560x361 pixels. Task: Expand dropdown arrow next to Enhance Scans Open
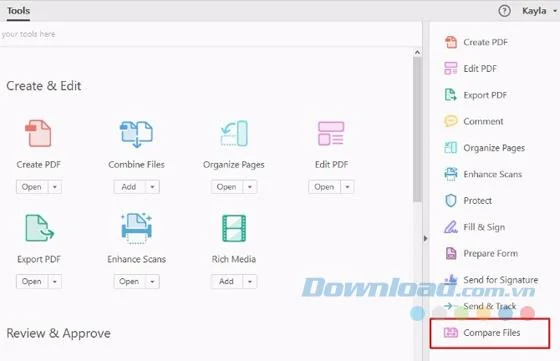pos(152,281)
